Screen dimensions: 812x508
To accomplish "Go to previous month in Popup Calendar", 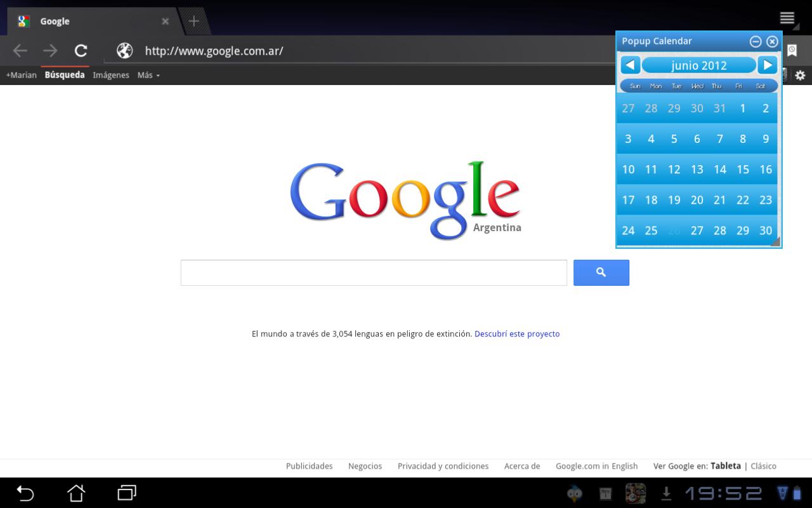I will coord(631,65).
